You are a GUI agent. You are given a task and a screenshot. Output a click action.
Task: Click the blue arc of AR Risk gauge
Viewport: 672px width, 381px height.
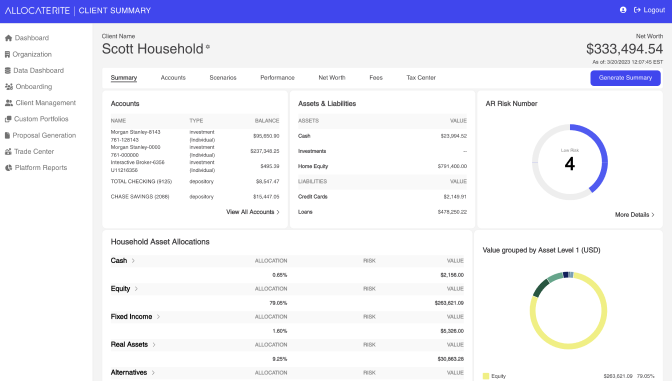(603, 154)
